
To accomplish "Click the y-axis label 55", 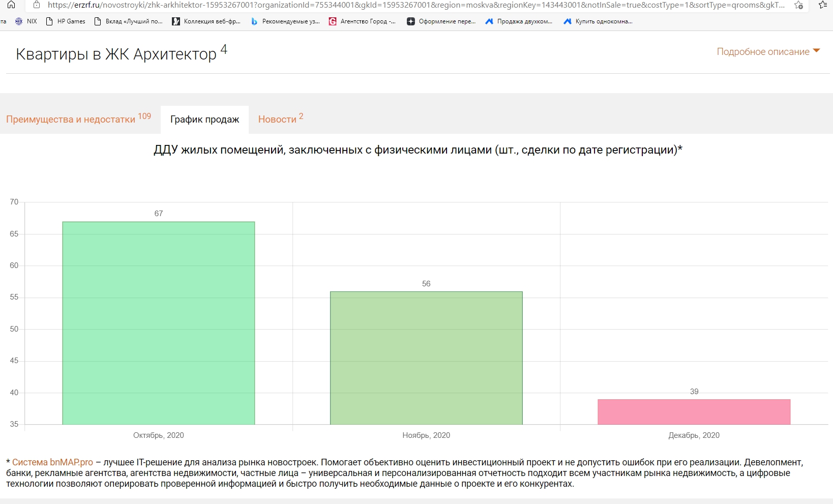I will pyautogui.click(x=14, y=297).
